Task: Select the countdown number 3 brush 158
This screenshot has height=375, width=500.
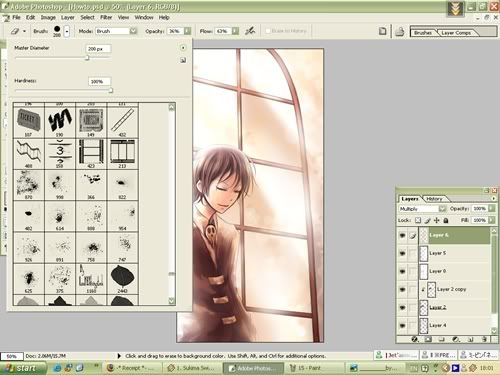Action: coord(60,154)
